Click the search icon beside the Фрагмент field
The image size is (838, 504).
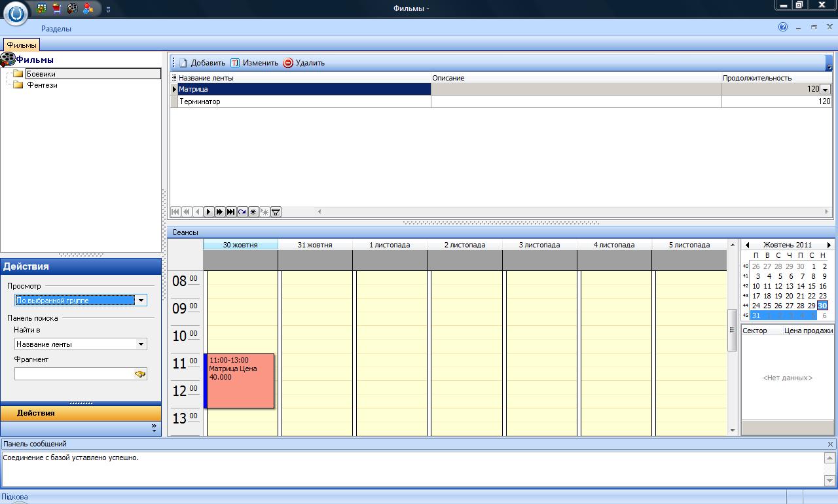tap(139, 374)
